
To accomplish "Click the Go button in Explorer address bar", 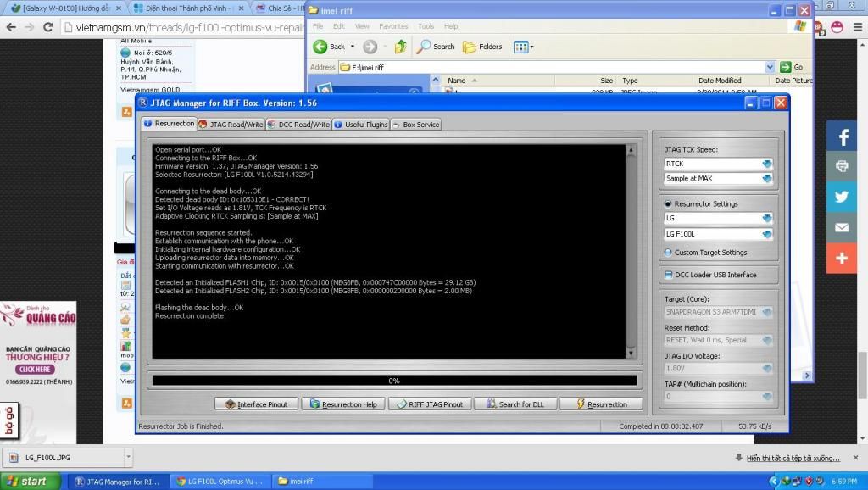I will pos(792,67).
